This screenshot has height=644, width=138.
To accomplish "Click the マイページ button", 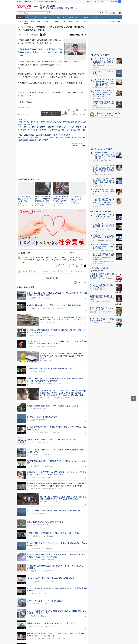I will [x=103, y=13].
